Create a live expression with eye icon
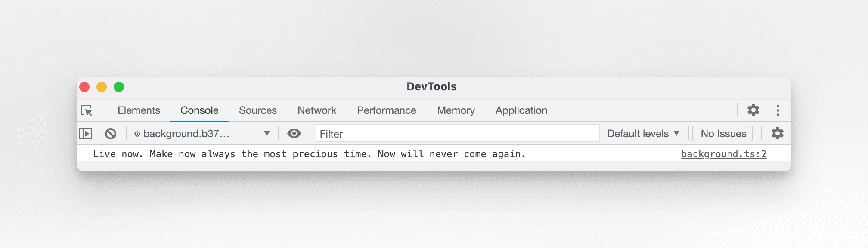Image resolution: width=868 pixels, height=248 pixels. (294, 134)
